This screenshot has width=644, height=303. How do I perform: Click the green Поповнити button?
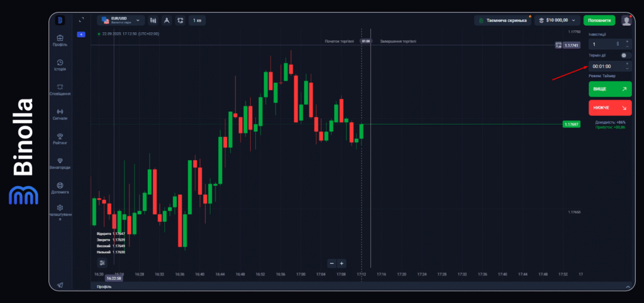click(599, 20)
